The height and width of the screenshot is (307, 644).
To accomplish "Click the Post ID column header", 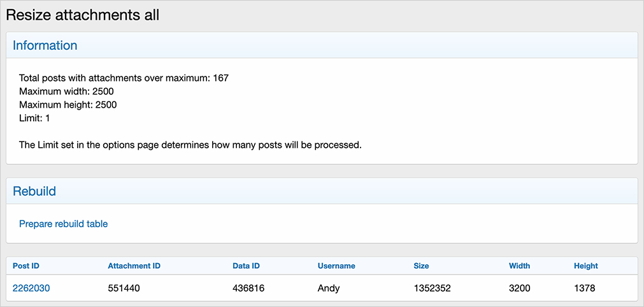I will pyautogui.click(x=26, y=266).
